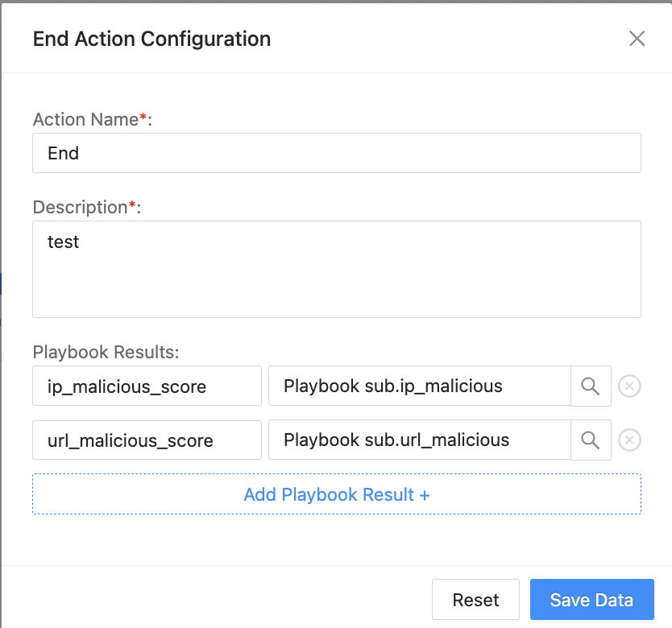Click the Description label text

(x=80, y=207)
